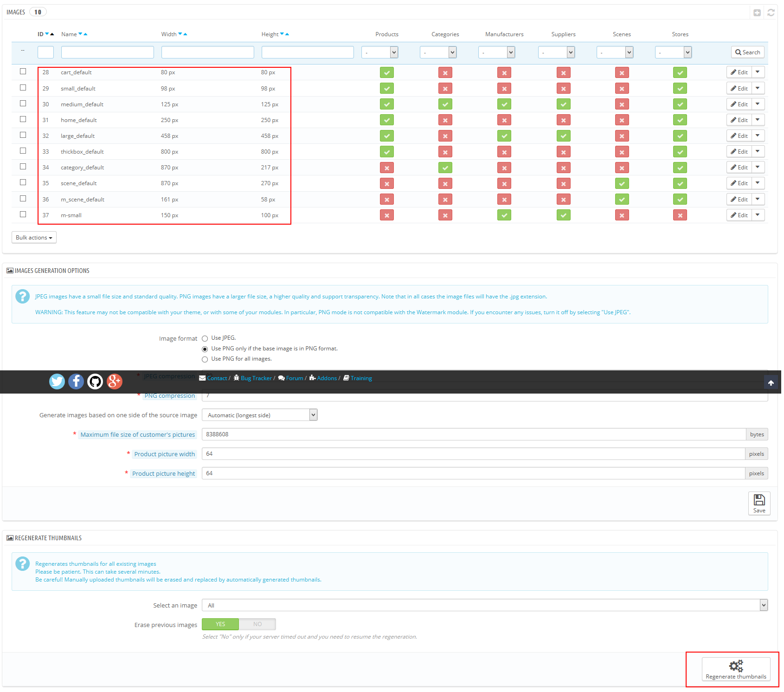Edit the home_default image type
Screen dimensions: 784x692
pos(739,120)
